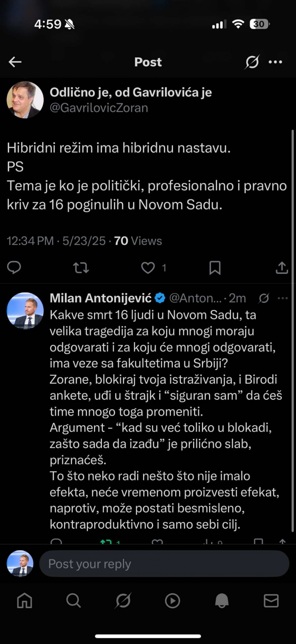Repost Gavrilović's post via the retweet icon
This screenshot has height=644, width=296.
click(81, 268)
